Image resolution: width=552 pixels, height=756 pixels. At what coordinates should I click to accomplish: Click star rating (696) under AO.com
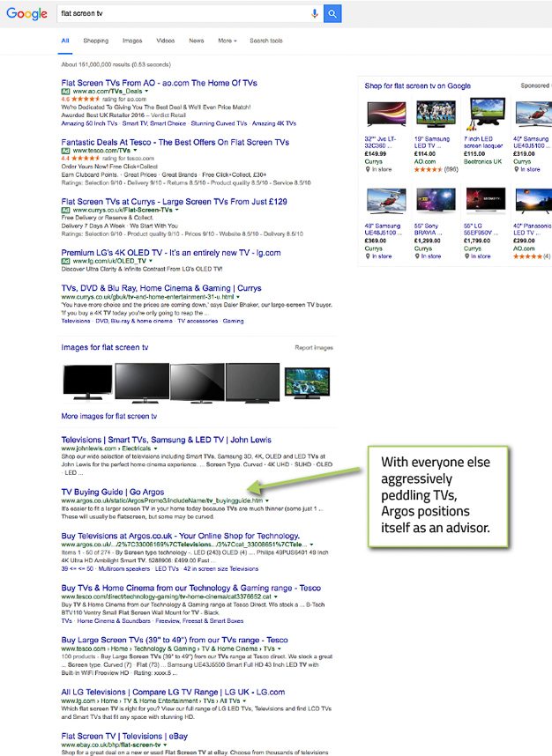point(436,169)
